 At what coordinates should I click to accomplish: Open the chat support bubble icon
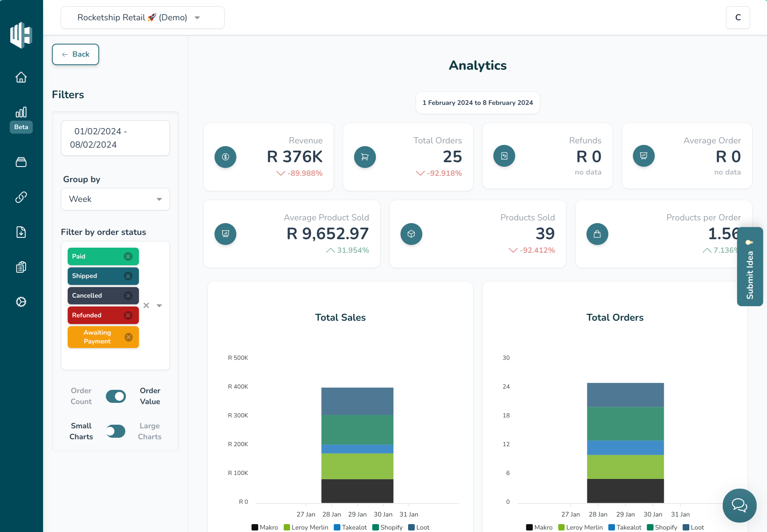739,505
